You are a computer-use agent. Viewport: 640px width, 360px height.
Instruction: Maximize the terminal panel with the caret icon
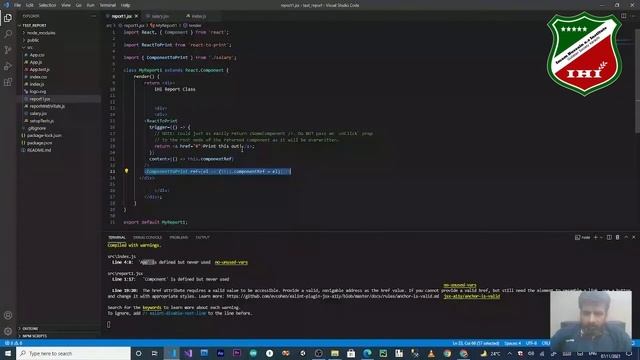[626, 237]
